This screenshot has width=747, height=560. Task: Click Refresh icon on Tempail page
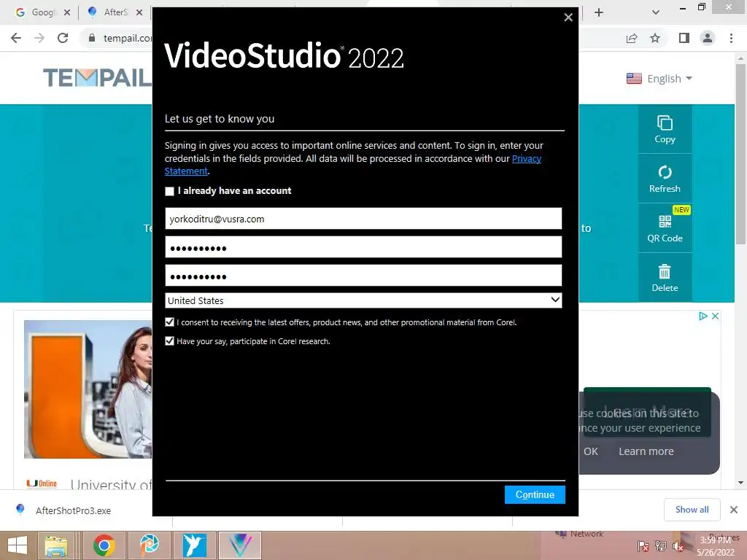click(665, 179)
